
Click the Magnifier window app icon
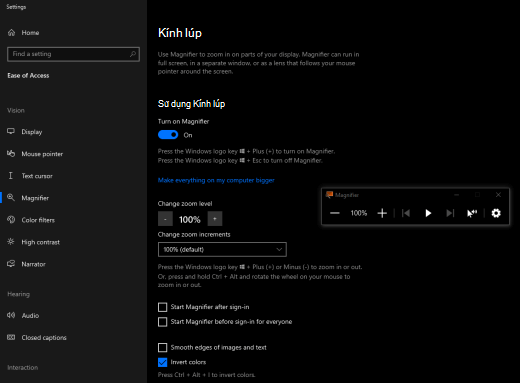[x=329, y=195]
